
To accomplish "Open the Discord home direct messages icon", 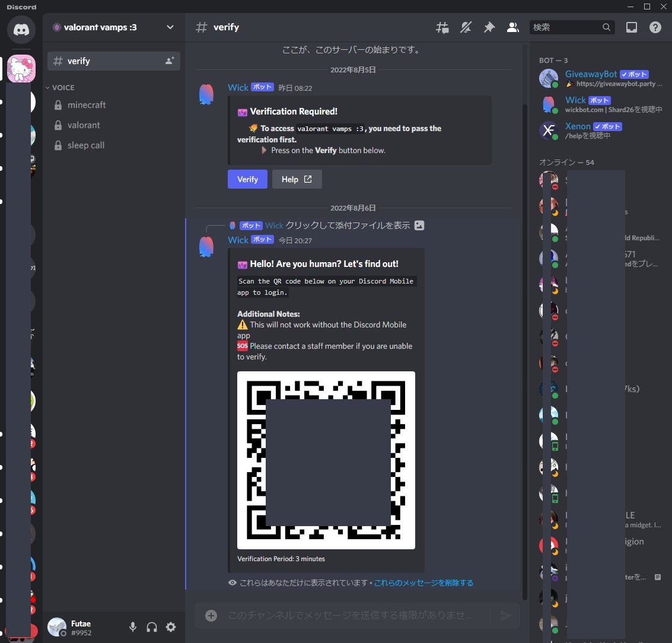I will 21,30.
